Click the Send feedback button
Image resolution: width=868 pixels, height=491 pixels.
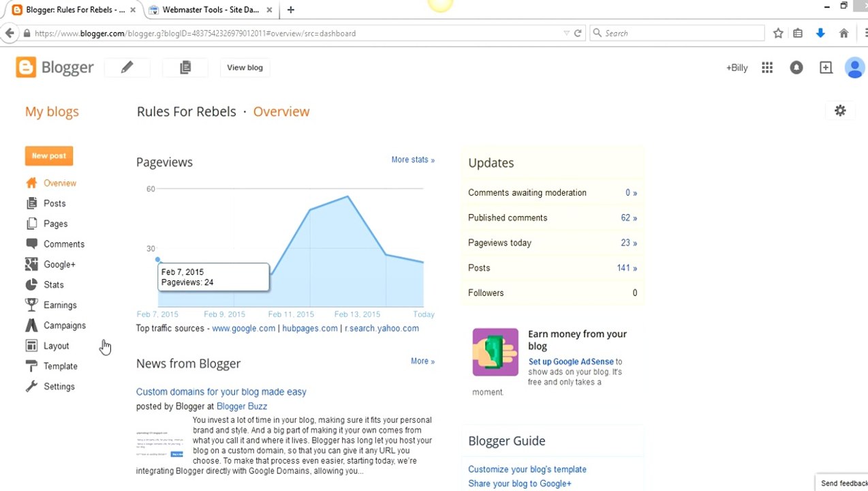coord(843,483)
